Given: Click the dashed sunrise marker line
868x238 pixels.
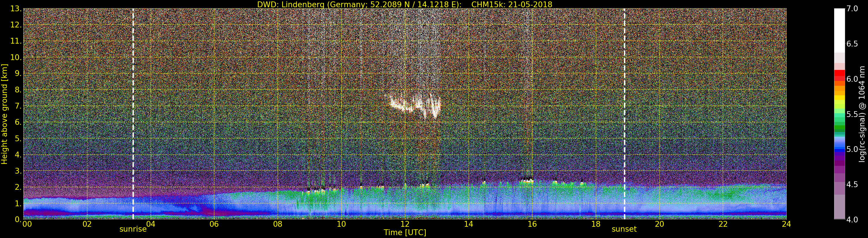Looking at the screenshot, I should (133, 114).
